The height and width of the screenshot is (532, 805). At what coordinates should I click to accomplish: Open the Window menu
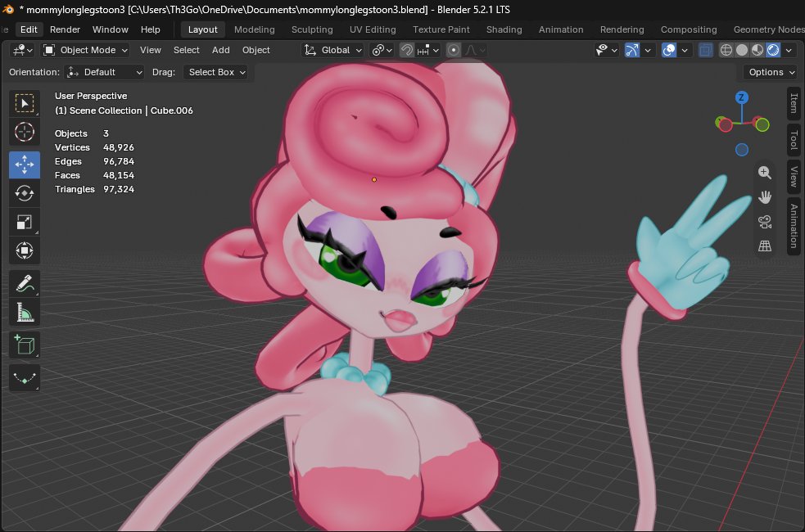click(x=110, y=29)
